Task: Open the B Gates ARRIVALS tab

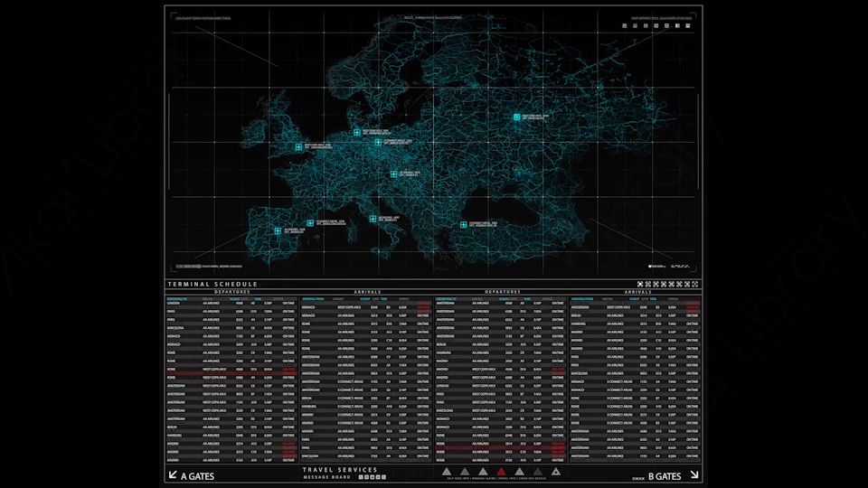Action: pyautogui.click(x=637, y=292)
